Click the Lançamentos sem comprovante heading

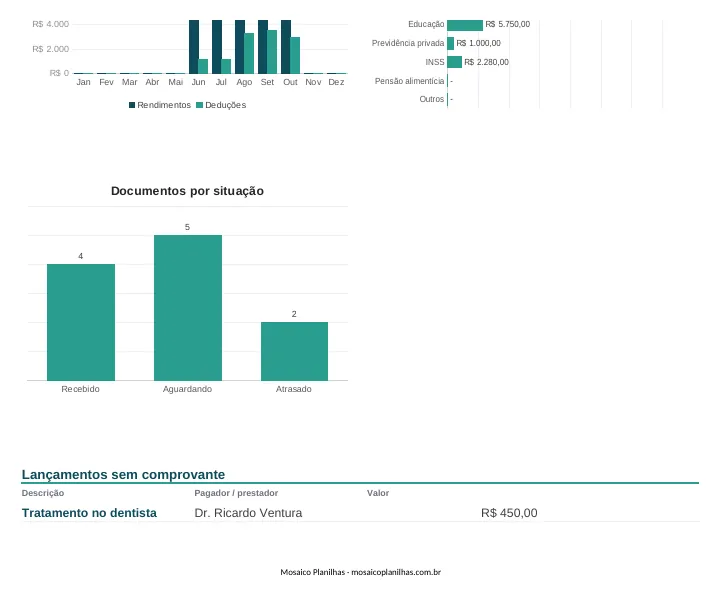pyautogui.click(x=123, y=475)
